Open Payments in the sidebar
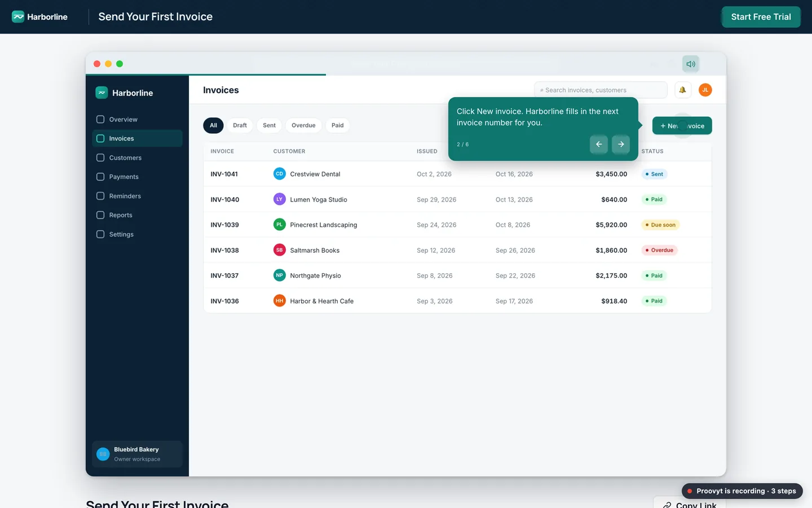Image resolution: width=812 pixels, height=508 pixels. (137, 177)
